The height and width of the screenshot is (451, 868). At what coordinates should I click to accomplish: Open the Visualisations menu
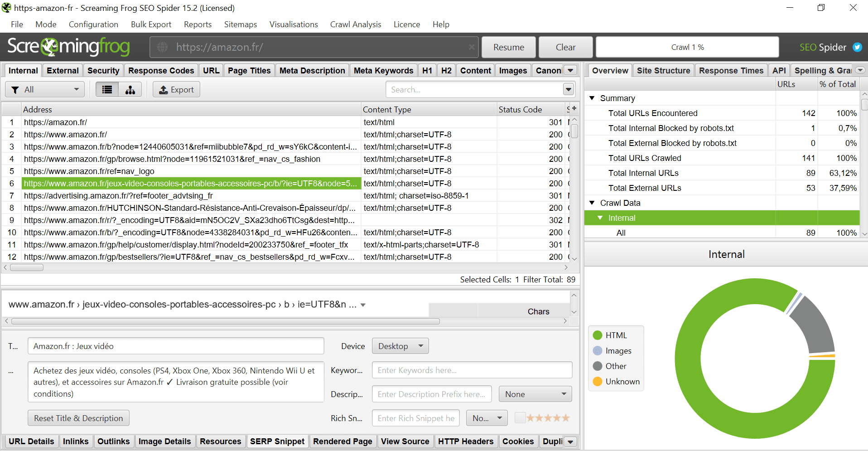click(294, 24)
